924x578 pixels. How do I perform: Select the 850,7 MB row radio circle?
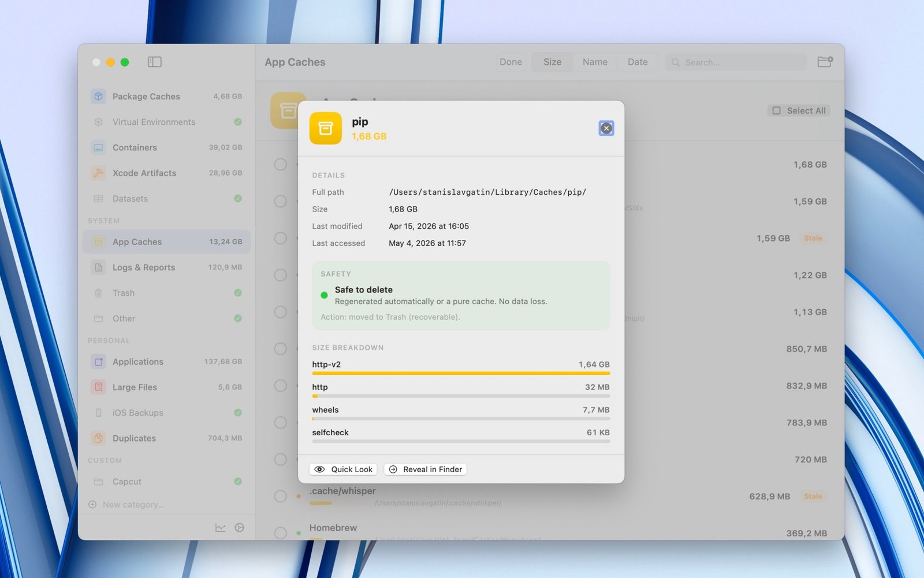(x=281, y=349)
